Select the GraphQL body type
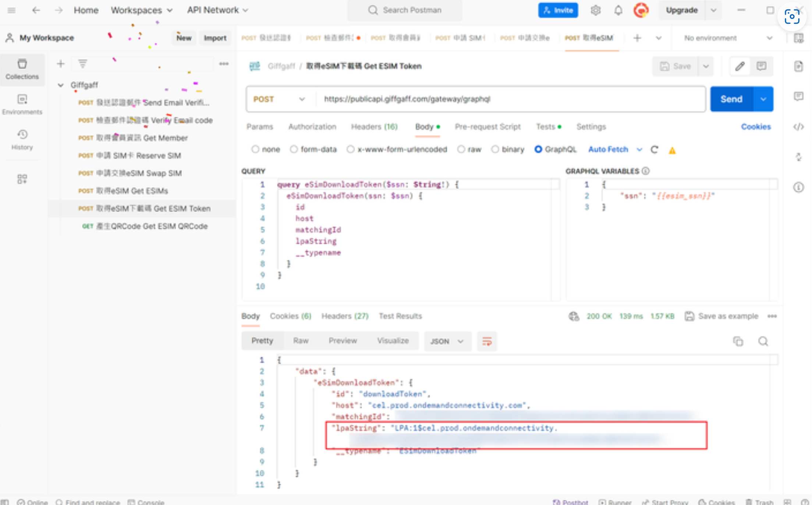The height and width of the screenshot is (505, 812). coord(538,149)
